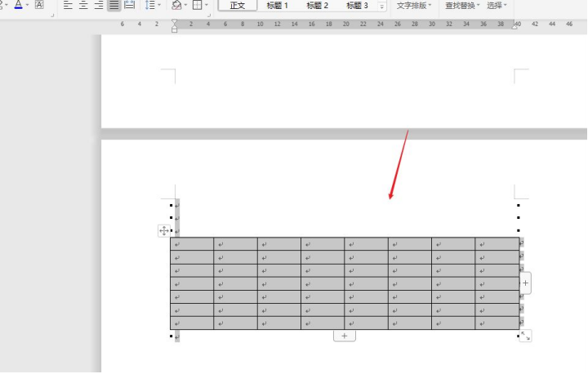Click the left indent marker on ruler
This screenshot has width=588, height=374.
tap(175, 25)
